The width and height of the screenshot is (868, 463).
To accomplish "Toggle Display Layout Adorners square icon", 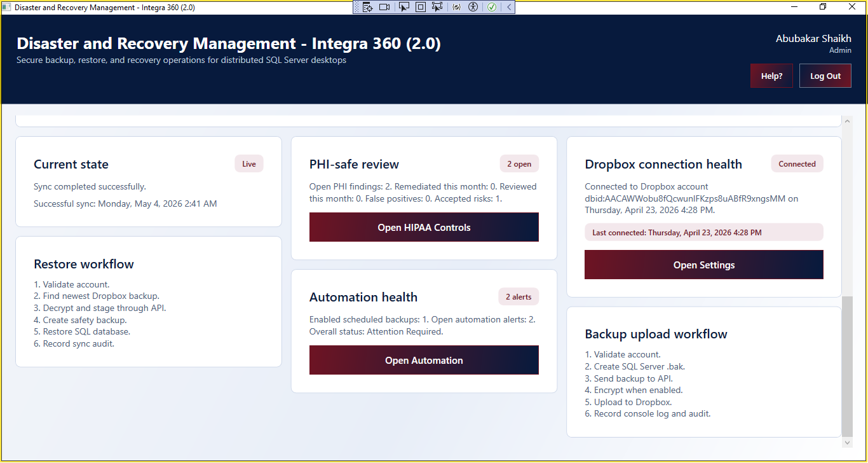I will click(420, 7).
